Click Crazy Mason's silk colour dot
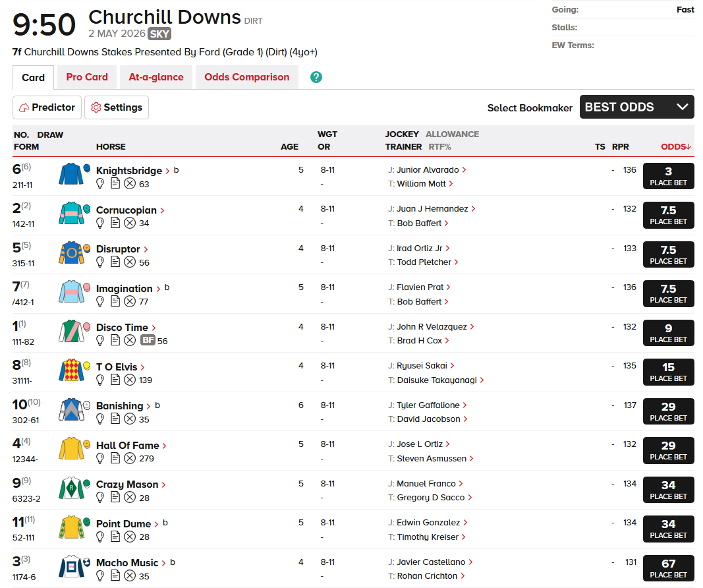Viewport: 703px width, 588px height. coord(87,483)
